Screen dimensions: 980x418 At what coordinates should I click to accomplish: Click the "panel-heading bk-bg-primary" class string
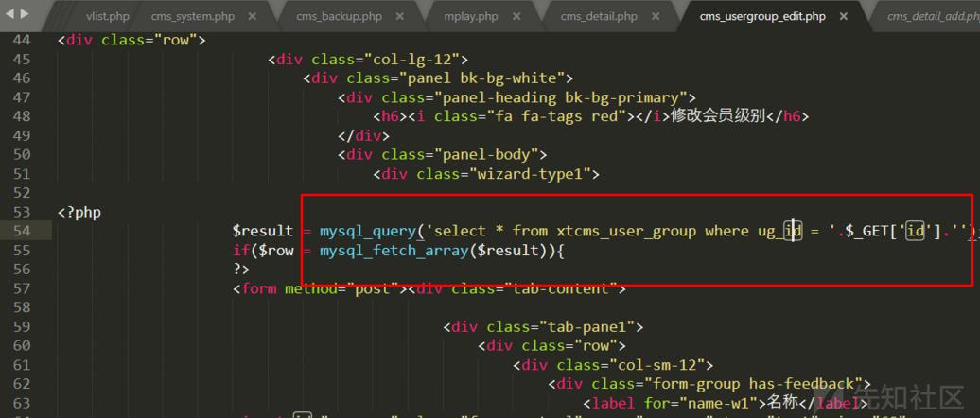click(x=561, y=97)
